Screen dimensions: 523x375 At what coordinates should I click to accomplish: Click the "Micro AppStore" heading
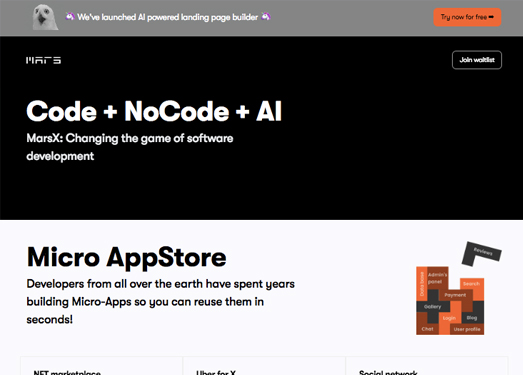pos(126,257)
